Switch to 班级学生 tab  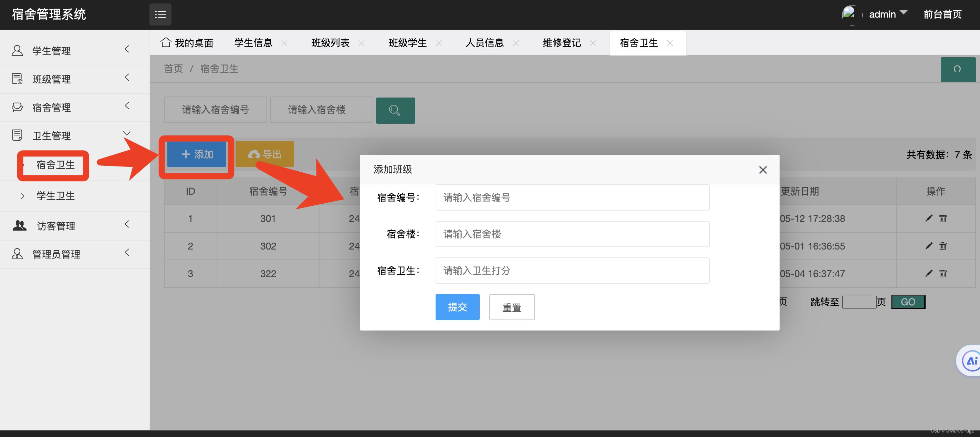[x=407, y=43]
